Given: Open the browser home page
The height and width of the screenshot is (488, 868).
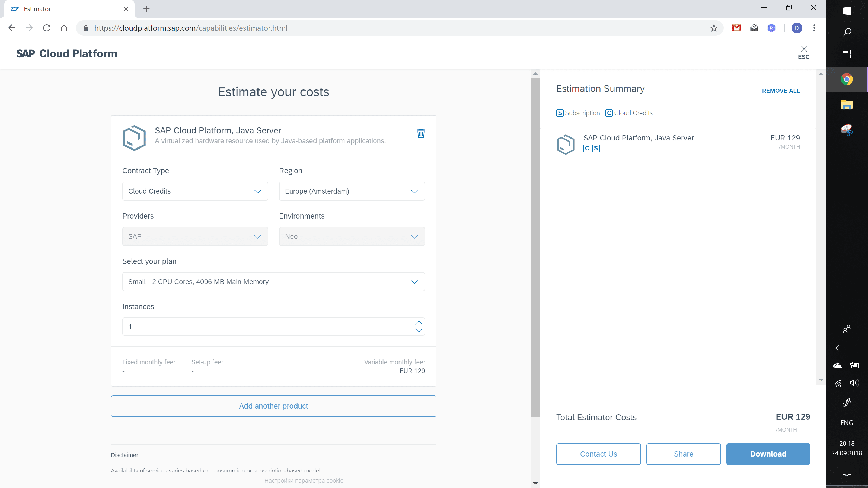Looking at the screenshot, I should tap(64, 28).
